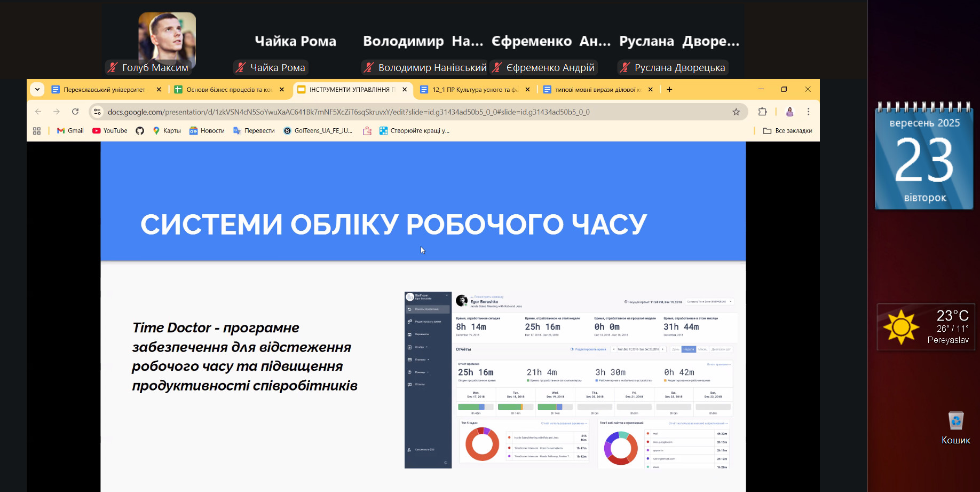This screenshot has width=980, height=492.
Task: Open the Chrome profile avatar
Action: pos(789,112)
